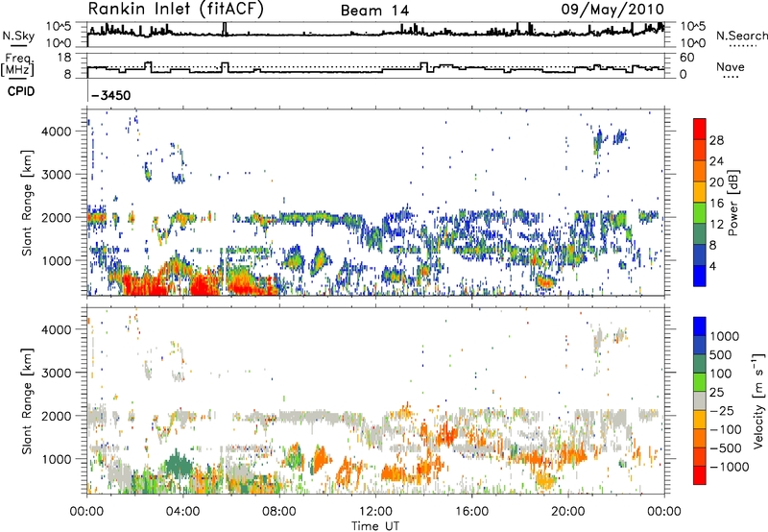Click the "Slant Range [km]" label of the power panel
The image size is (768, 532).
click(x=27, y=203)
